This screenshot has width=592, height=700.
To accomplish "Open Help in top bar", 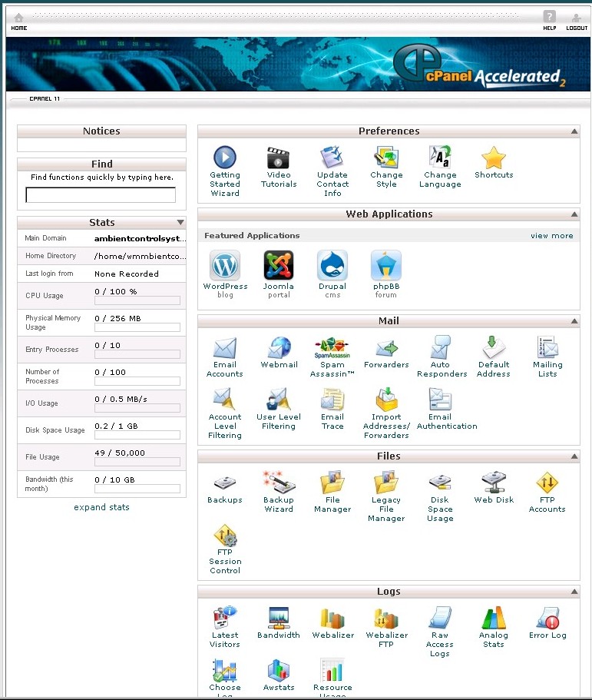I will tap(550, 21).
